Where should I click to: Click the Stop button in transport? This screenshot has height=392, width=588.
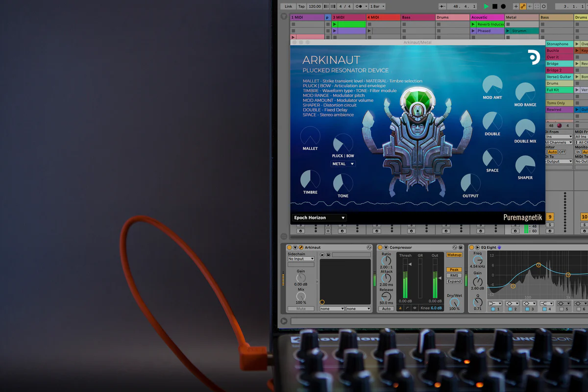point(494,6)
